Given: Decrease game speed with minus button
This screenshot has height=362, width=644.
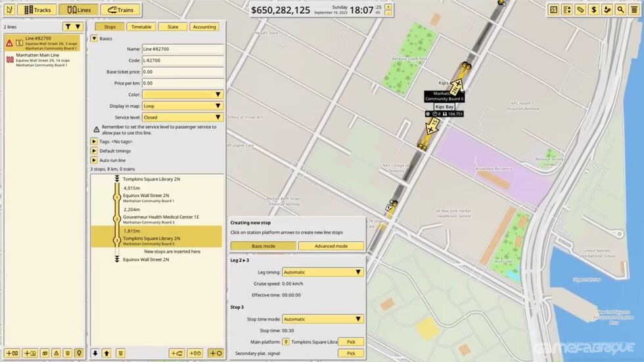Looking at the screenshot, I should point(388,12).
